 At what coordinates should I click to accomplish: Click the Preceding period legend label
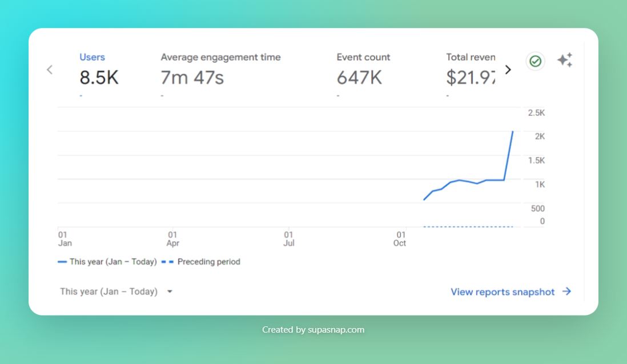208,262
